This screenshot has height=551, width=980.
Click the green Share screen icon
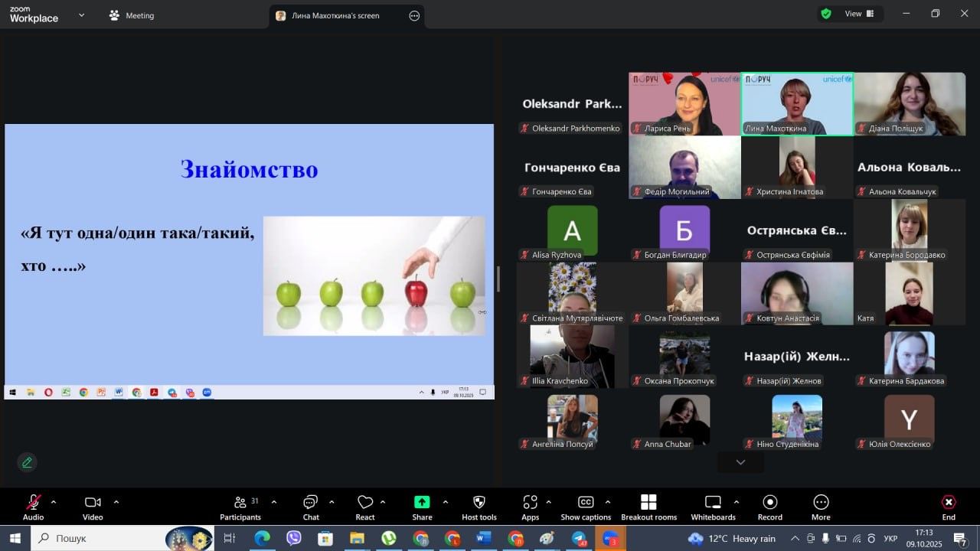click(x=422, y=503)
